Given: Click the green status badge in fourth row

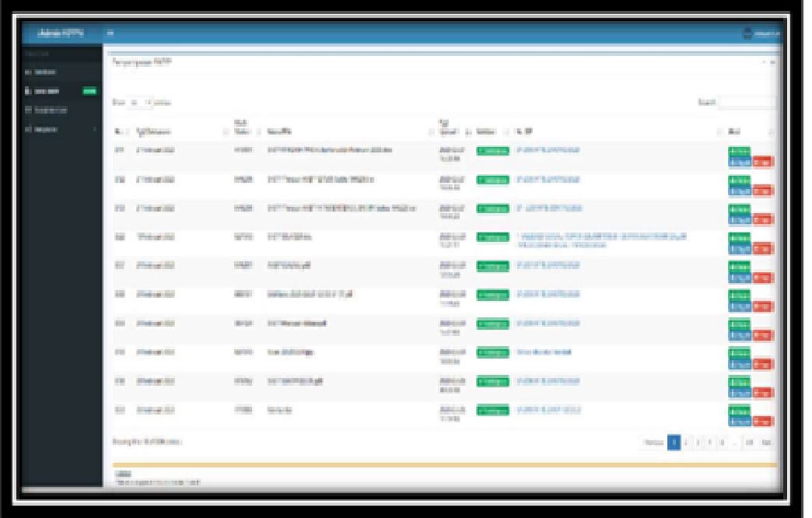Looking at the screenshot, I should 493,237.
